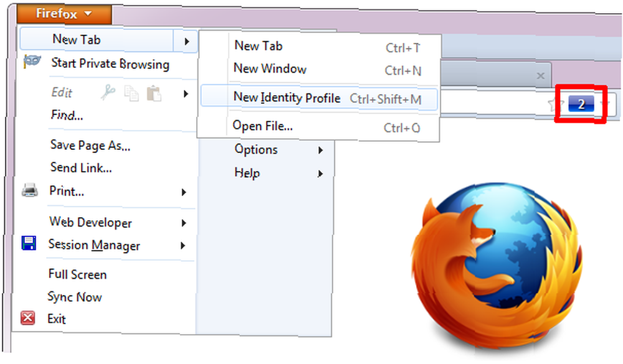Viewport: 623px width, 364px height.
Task: Open the Options menu entry
Action: (x=256, y=150)
